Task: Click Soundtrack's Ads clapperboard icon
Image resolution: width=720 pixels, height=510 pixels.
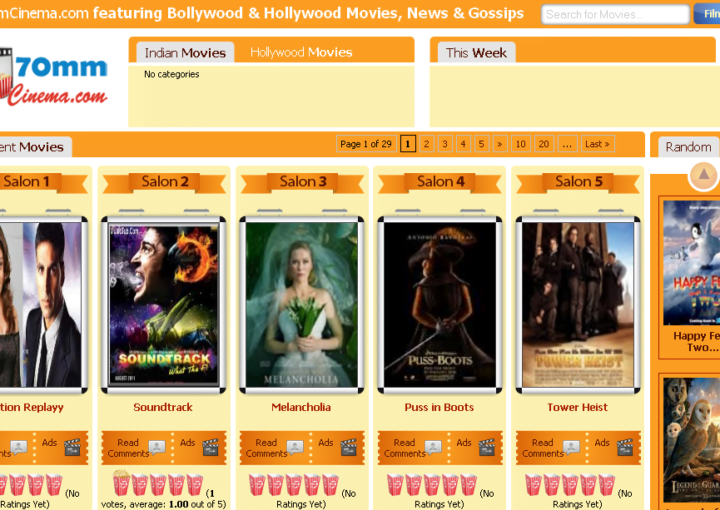Action: [x=210, y=447]
